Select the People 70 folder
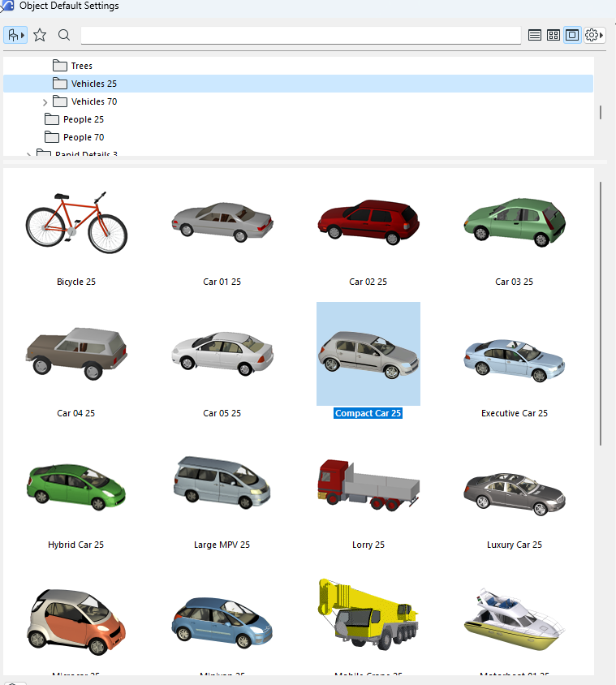The image size is (616, 685). tap(84, 138)
